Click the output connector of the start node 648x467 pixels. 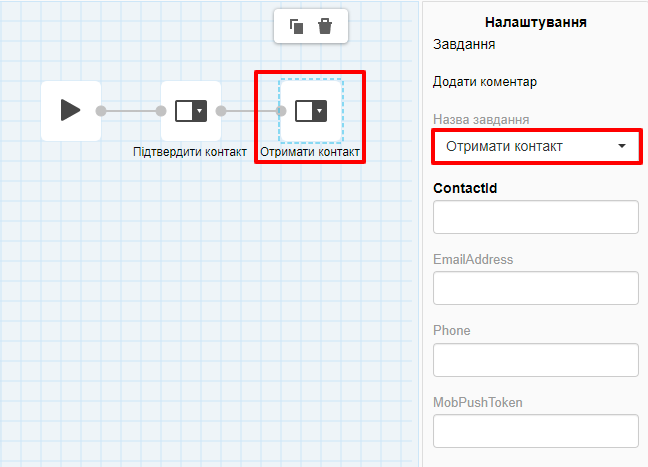101,111
